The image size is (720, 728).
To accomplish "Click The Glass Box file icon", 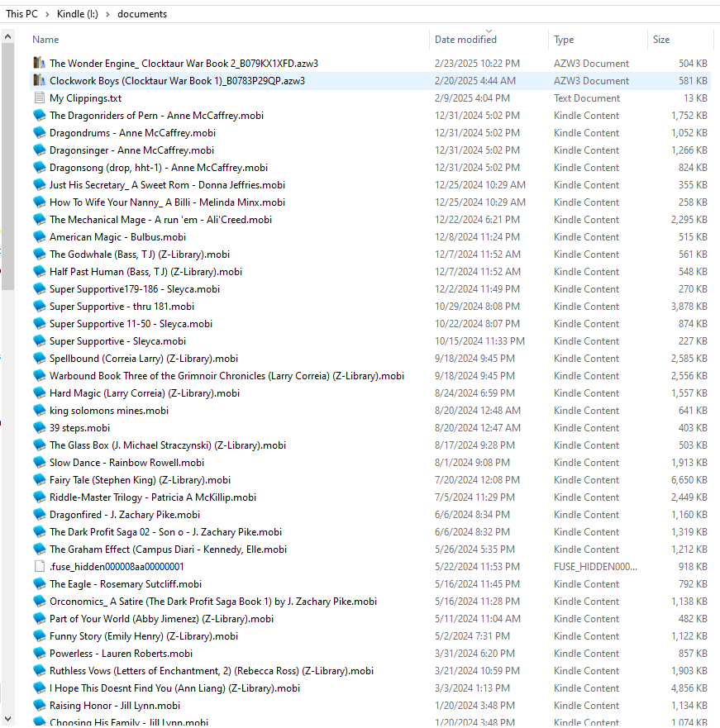I will point(40,445).
